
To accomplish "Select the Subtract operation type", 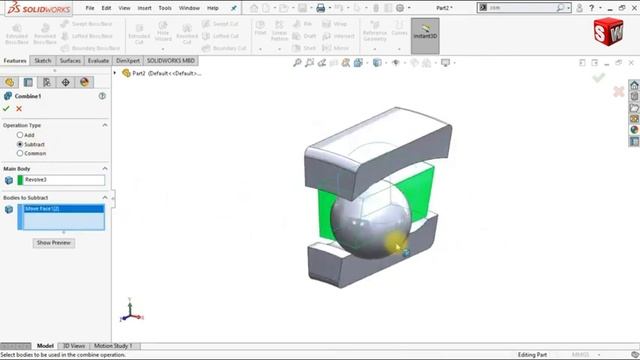I will [x=20, y=144].
